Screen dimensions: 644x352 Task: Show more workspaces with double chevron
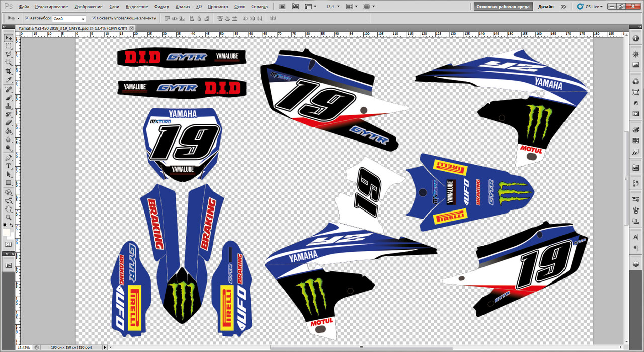click(x=563, y=7)
